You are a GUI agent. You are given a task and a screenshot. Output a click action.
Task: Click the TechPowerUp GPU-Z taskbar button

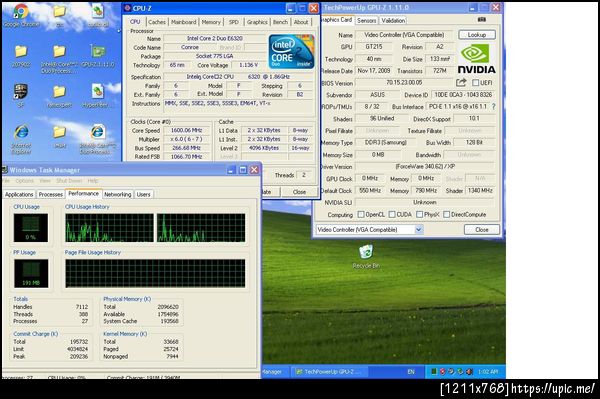tap(330, 371)
